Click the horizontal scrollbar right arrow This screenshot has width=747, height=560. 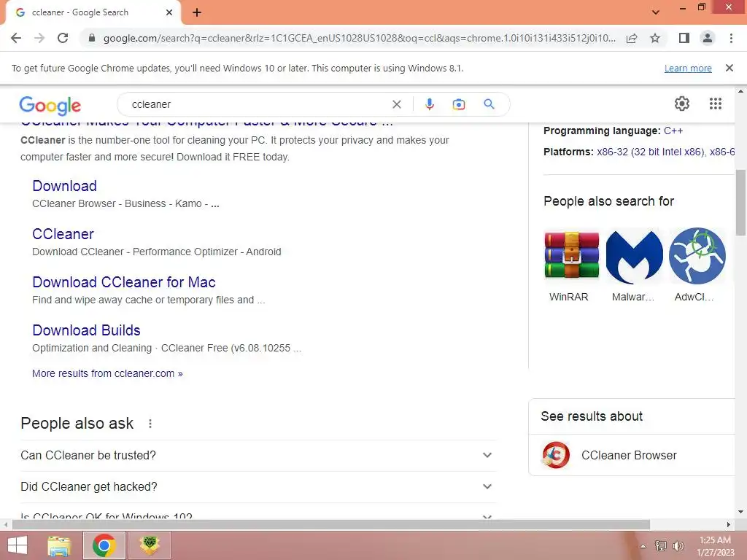tap(729, 524)
